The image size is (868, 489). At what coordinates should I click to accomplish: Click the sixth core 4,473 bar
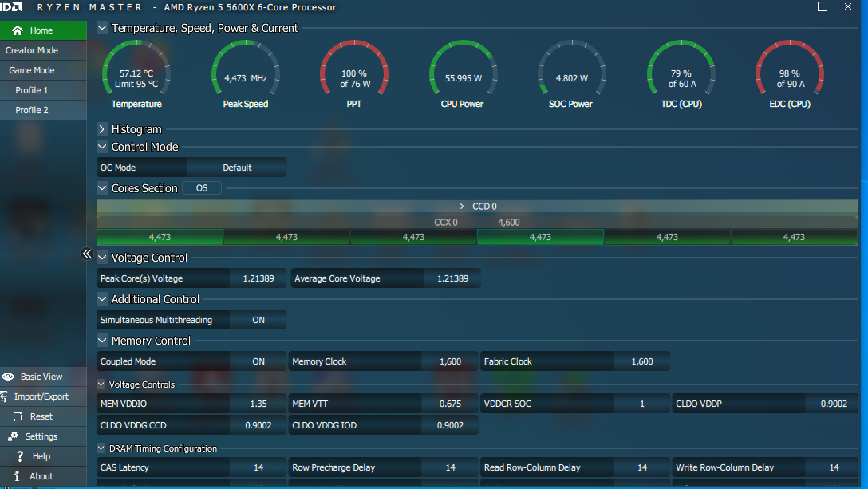794,237
